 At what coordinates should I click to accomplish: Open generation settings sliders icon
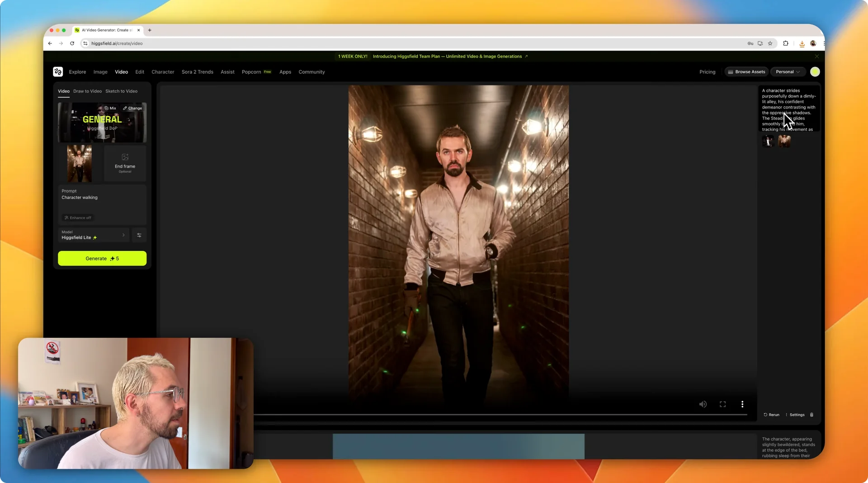[x=139, y=235]
